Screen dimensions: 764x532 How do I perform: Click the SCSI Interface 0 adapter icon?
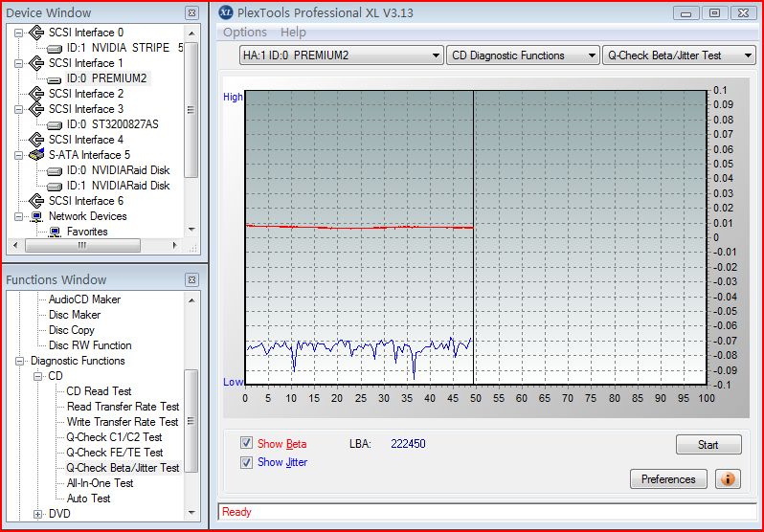[36, 33]
